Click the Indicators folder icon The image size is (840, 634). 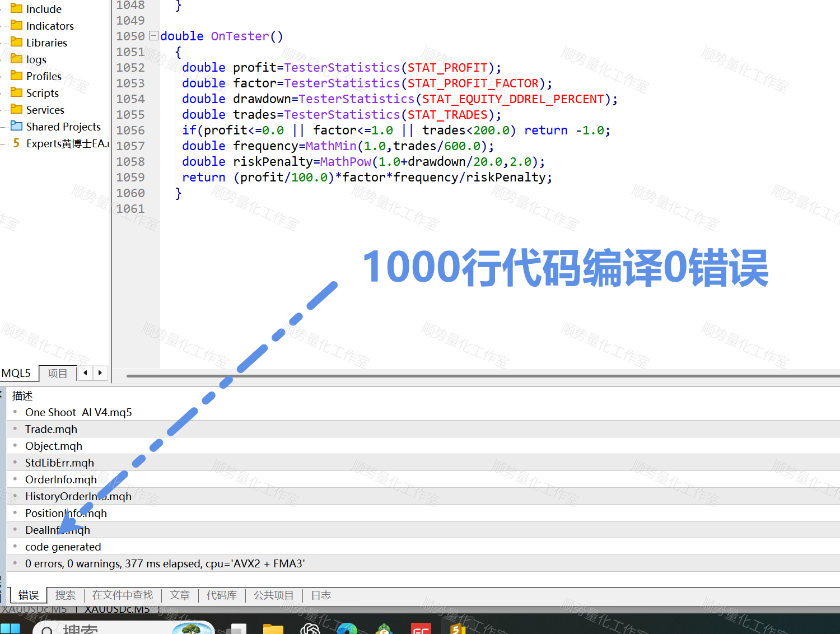tap(17, 25)
